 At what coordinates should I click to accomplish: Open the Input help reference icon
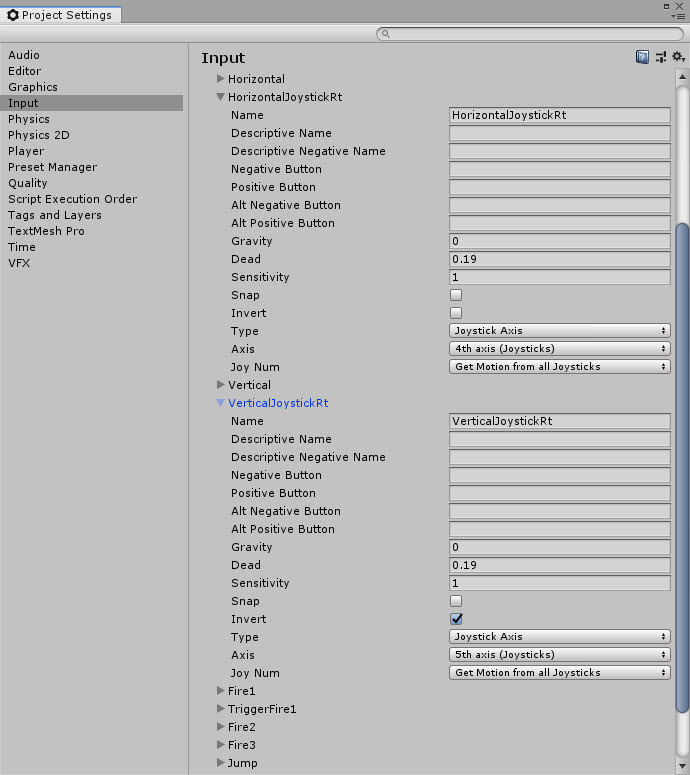coord(642,57)
